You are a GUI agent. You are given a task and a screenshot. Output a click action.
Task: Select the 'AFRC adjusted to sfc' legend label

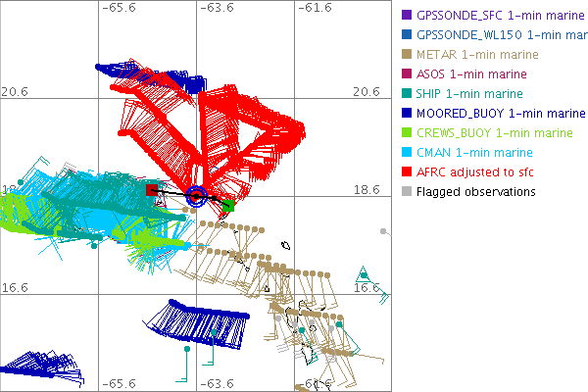tap(475, 171)
